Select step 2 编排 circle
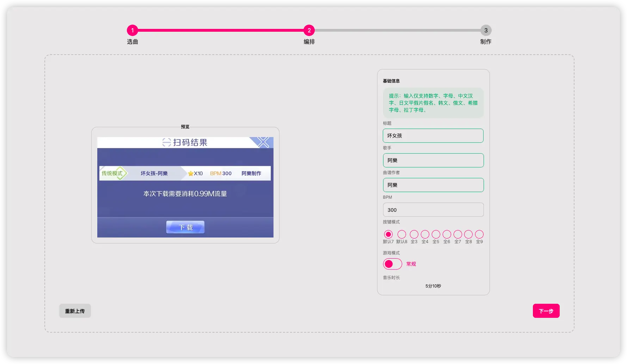The image size is (627, 364). pos(309,30)
